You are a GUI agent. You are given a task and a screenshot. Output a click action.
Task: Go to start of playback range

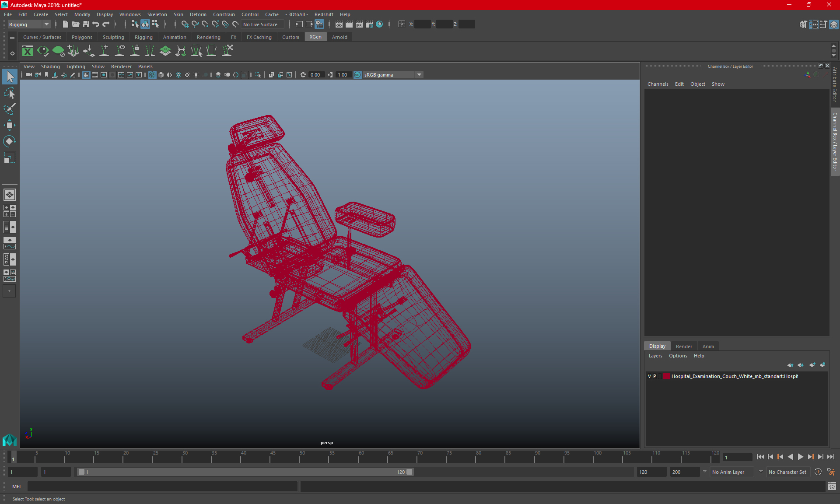coord(760,457)
